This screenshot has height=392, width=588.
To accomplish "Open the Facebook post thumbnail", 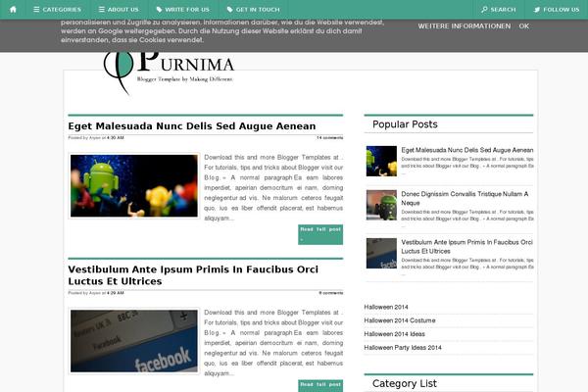I will [134, 341].
